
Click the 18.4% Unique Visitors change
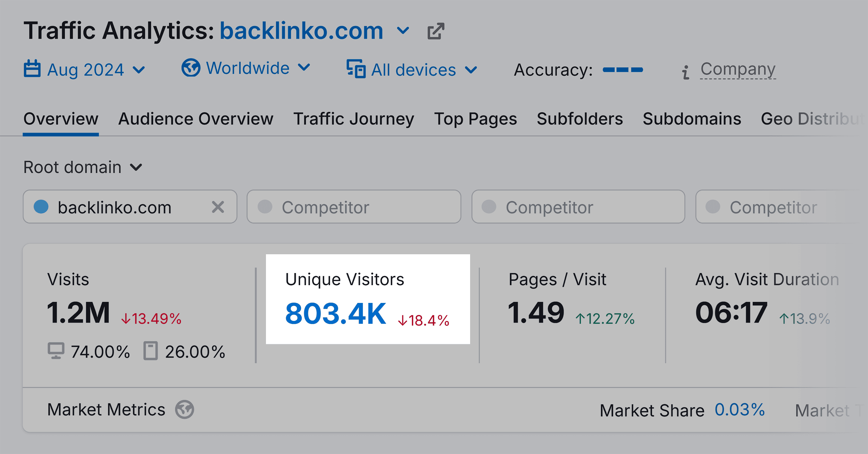(424, 320)
